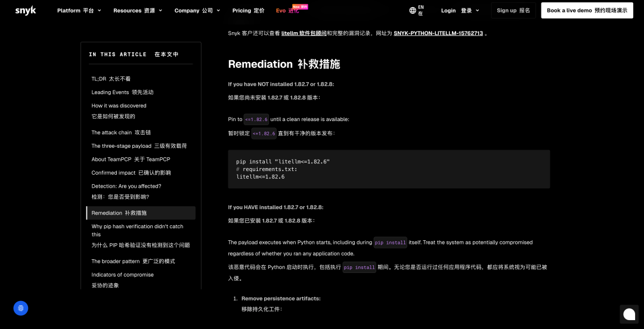Click the pip install code block
The width and height of the screenshot is (644, 329).
[x=389, y=169]
